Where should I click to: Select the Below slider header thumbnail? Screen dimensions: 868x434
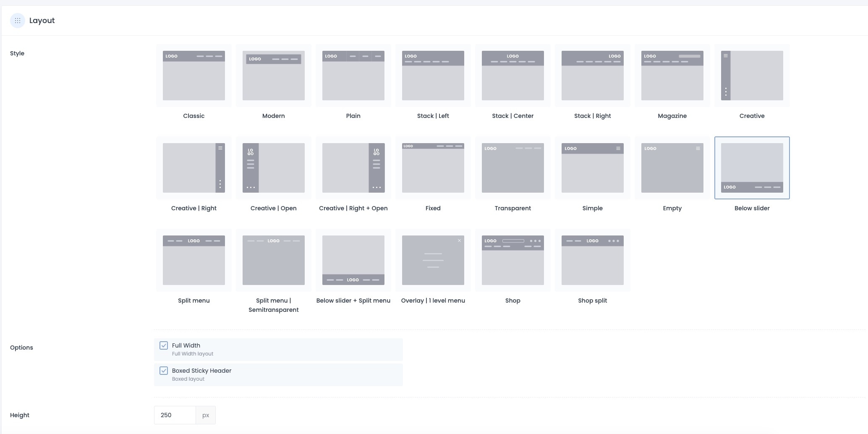[752, 168]
